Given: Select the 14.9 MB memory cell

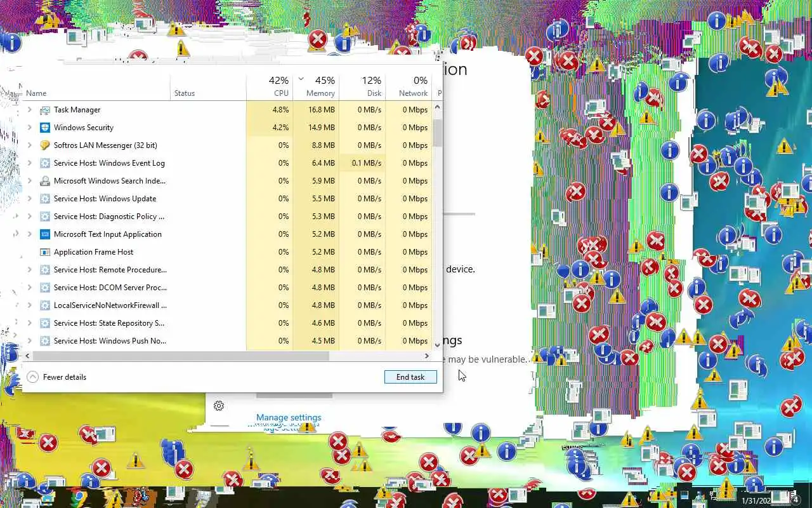Looking at the screenshot, I should pos(316,128).
